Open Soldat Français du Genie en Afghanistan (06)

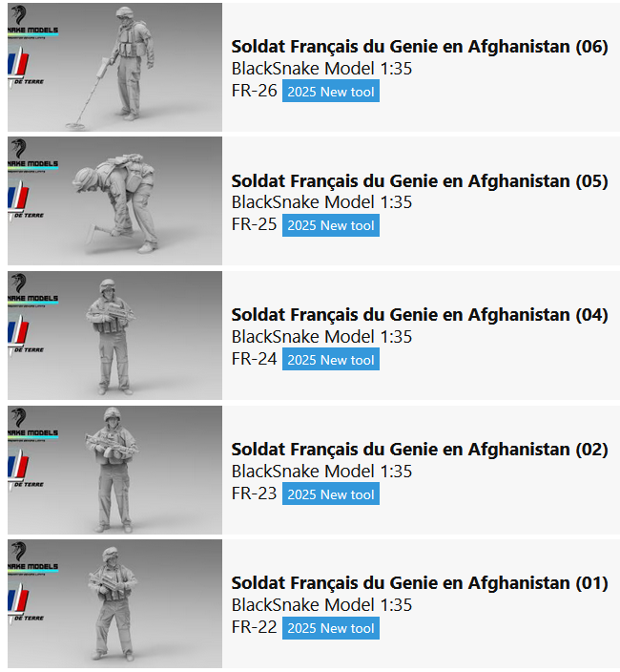pyautogui.click(x=419, y=47)
